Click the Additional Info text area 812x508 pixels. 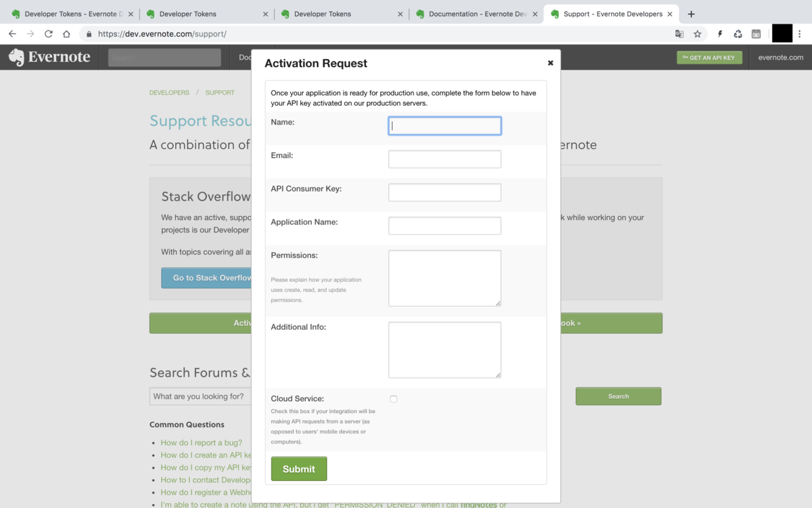pos(445,350)
